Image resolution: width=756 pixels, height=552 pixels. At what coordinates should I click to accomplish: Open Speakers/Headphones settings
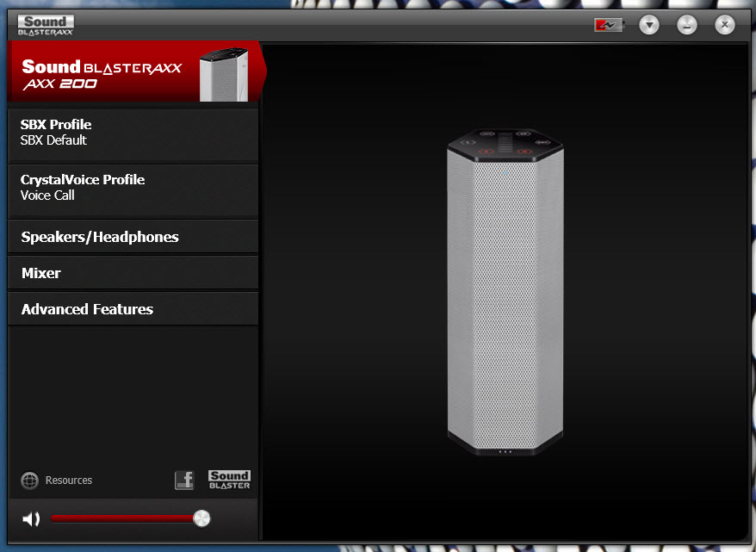click(x=133, y=237)
